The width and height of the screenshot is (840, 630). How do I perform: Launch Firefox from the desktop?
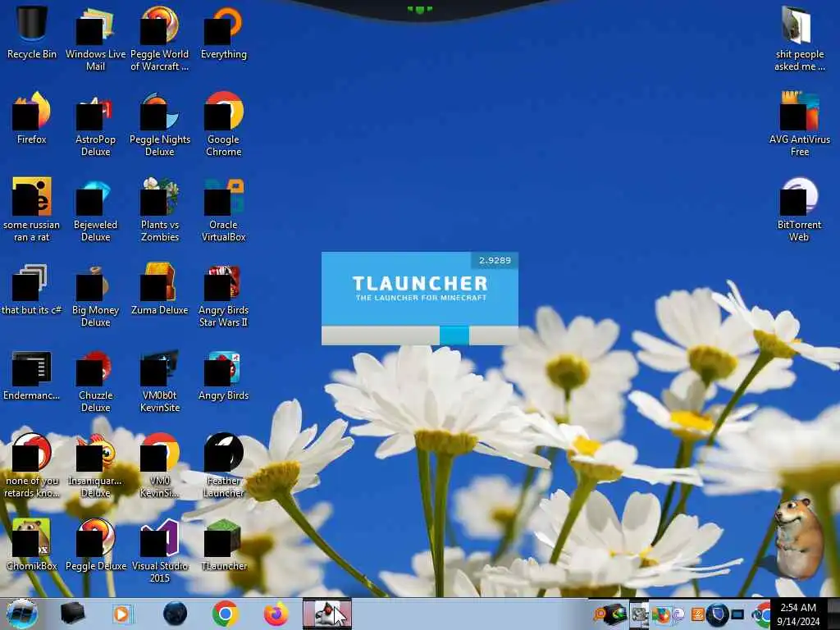point(32,118)
